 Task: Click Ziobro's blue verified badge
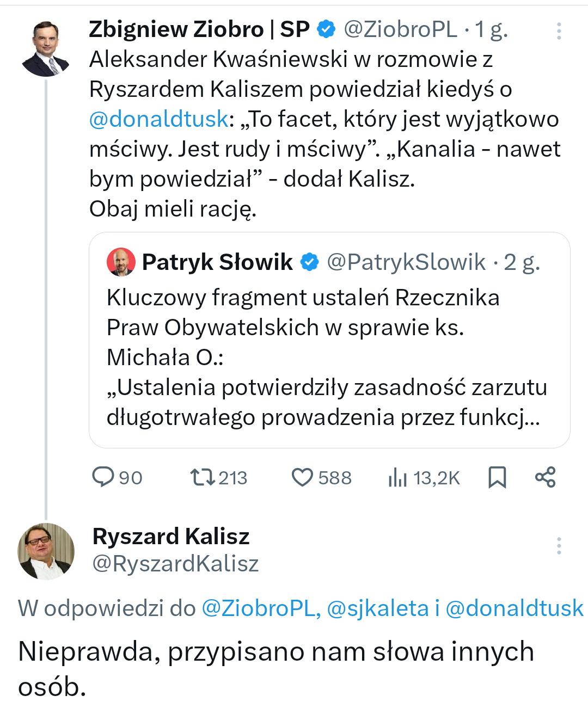326,29
